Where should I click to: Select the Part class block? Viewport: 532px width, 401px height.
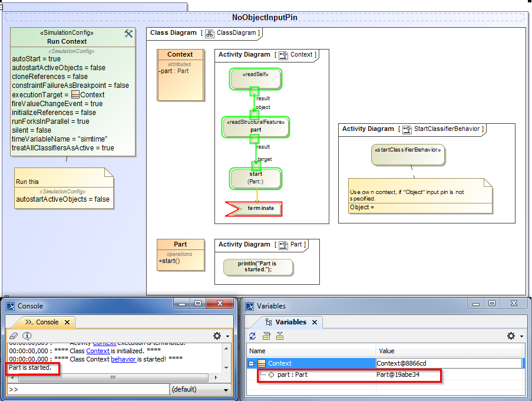[180, 255]
